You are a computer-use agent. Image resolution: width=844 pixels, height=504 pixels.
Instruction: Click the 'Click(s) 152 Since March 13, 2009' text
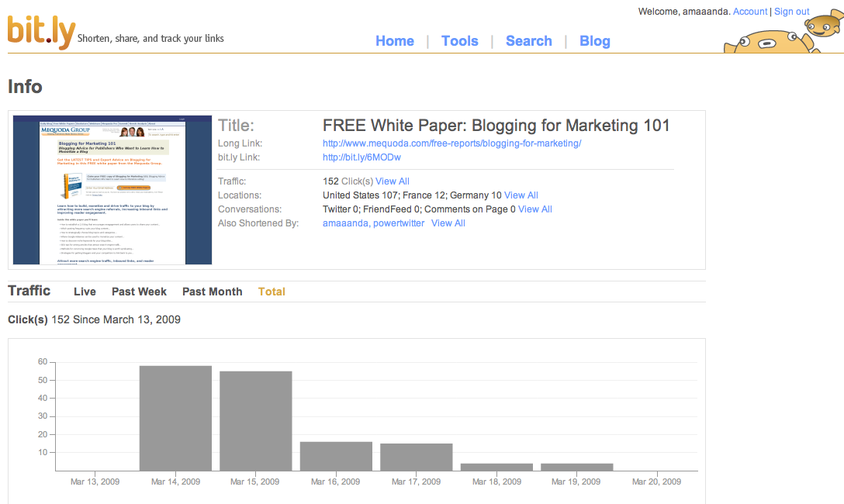click(x=94, y=319)
